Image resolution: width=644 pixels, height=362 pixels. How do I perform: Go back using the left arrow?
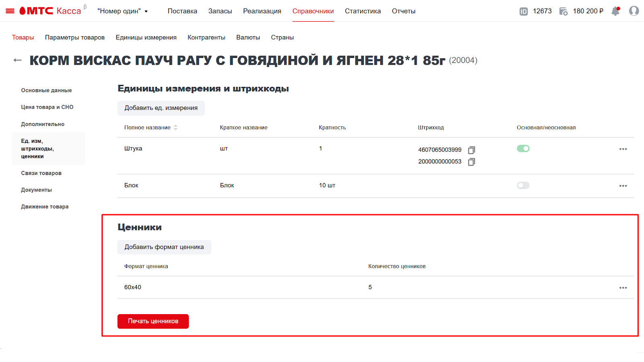click(17, 60)
